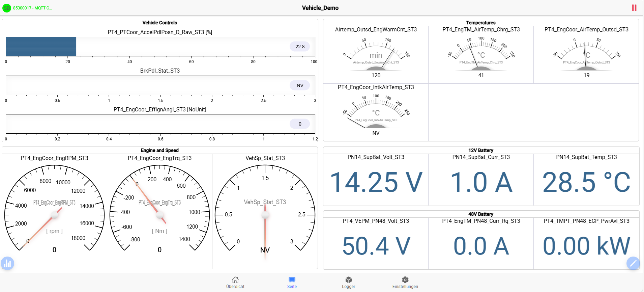Screen dimensions: 644x292
Task: Click the blue pencil edit button
Action: 633,263
